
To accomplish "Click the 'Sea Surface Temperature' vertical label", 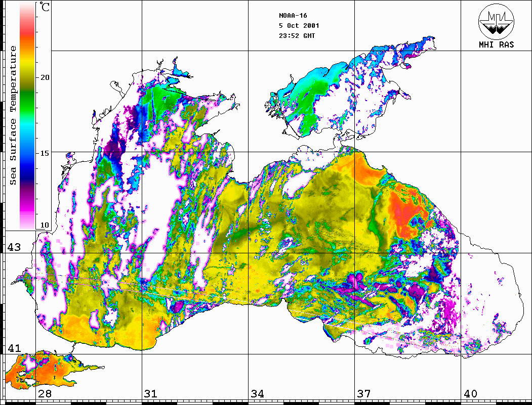I will click(13, 115).
